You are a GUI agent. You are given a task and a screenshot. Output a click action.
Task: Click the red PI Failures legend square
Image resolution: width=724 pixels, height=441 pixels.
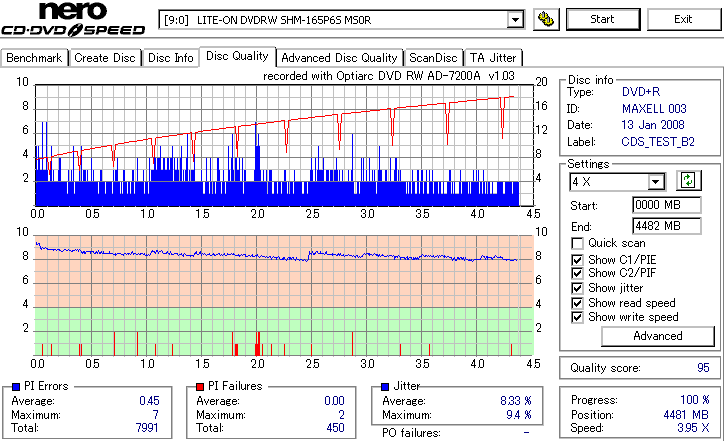200,387
